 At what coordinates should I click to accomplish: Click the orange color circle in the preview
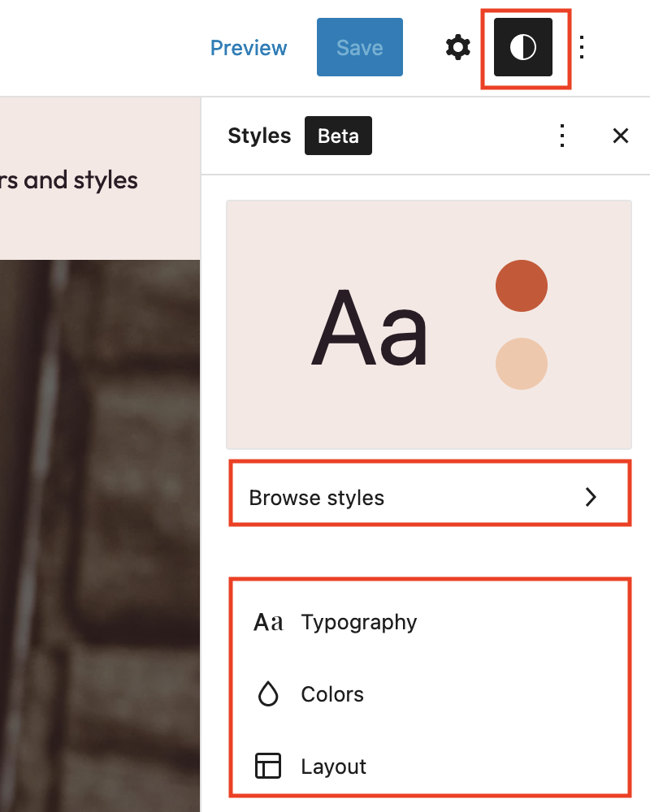coord(522,285)
